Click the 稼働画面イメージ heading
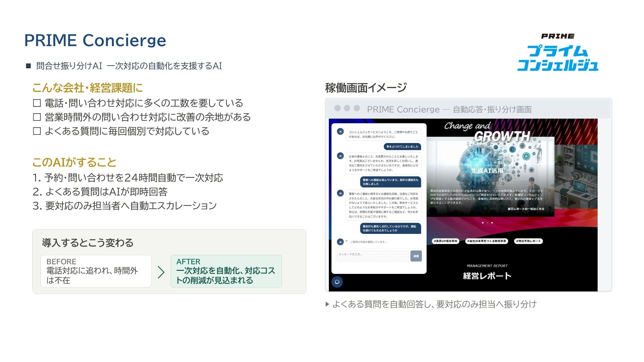Viewport: 644px width, 362px height. click(366, 88)
